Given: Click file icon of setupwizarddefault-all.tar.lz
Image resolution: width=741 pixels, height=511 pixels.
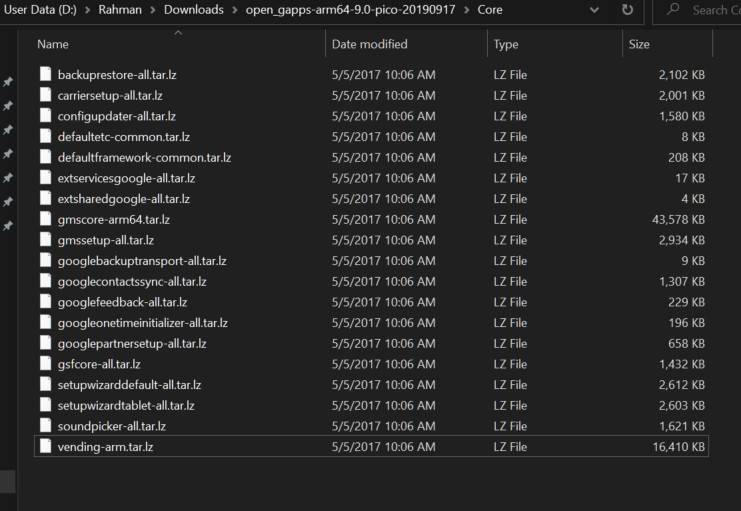Looking at the screenshot, I should coord(45,384).
